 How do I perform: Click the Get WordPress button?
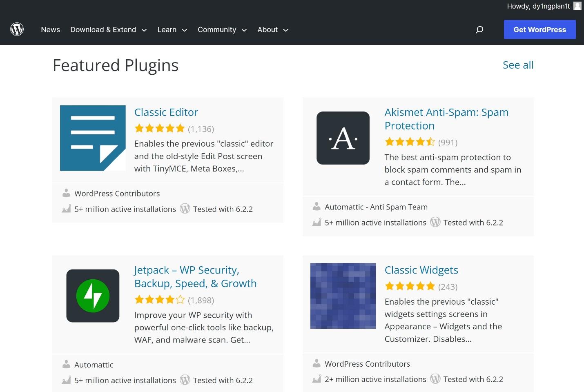coord(539,29)
